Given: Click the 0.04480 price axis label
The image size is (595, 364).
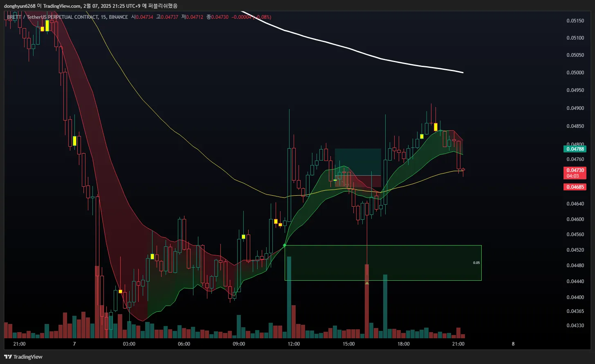Looking at the screenshot, I should (x=575, y=266).
